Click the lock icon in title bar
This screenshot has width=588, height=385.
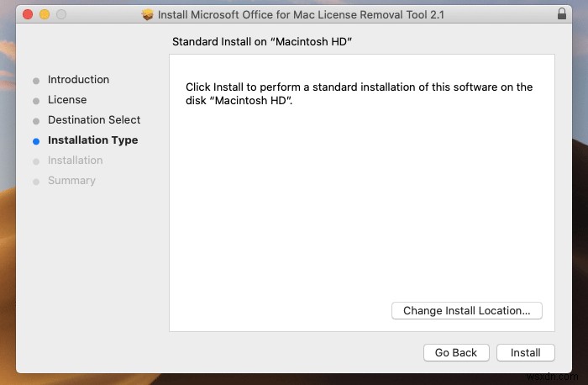(x=561, y=14)
